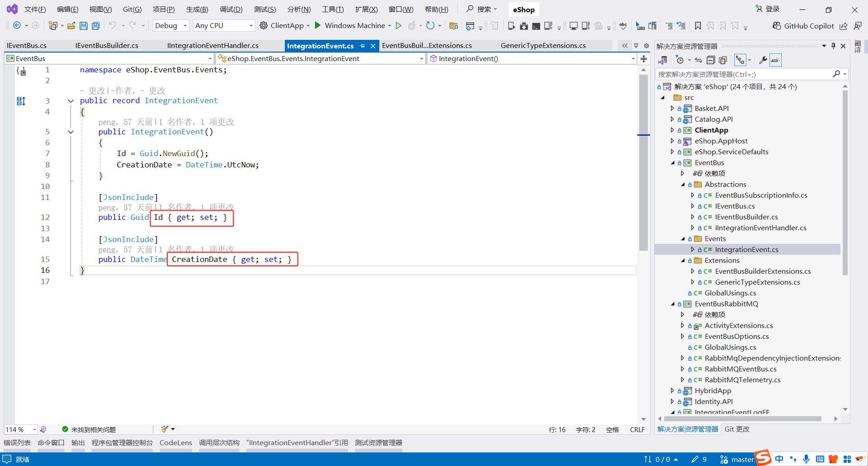Click the Save All double-disk icon
868x466 pixels.
(96, 26)
